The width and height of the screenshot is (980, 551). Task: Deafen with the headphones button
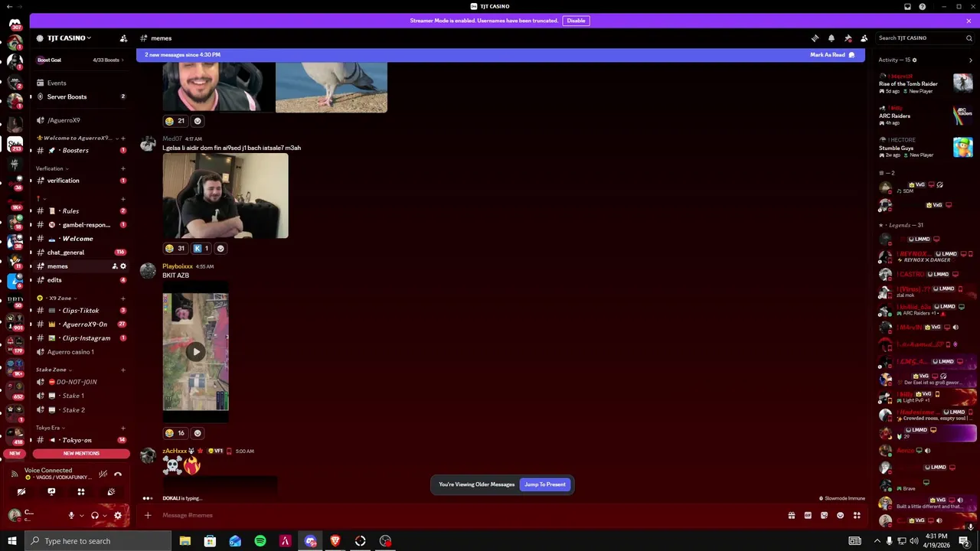[x=94, y=516]
